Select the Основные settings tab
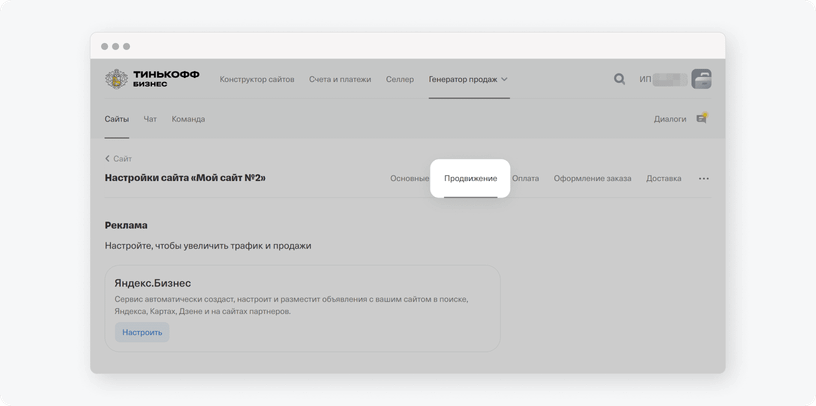 (410, 179)
